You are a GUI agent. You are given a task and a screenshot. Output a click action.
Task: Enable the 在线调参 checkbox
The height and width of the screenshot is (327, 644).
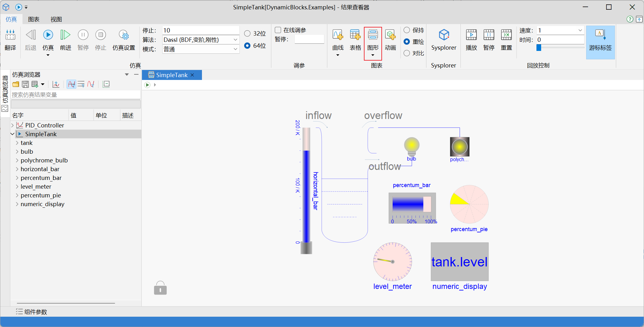point(278,30)
